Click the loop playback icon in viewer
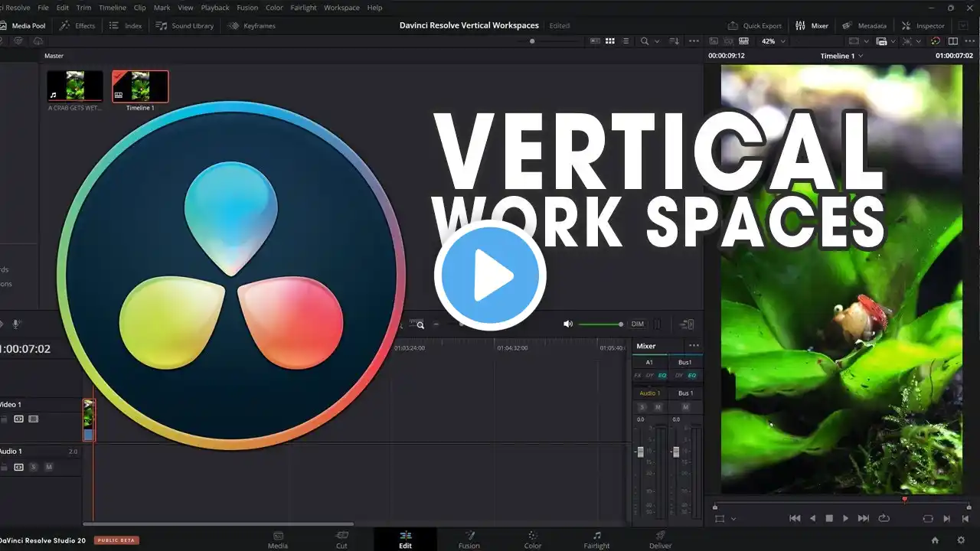 point(884,518)
